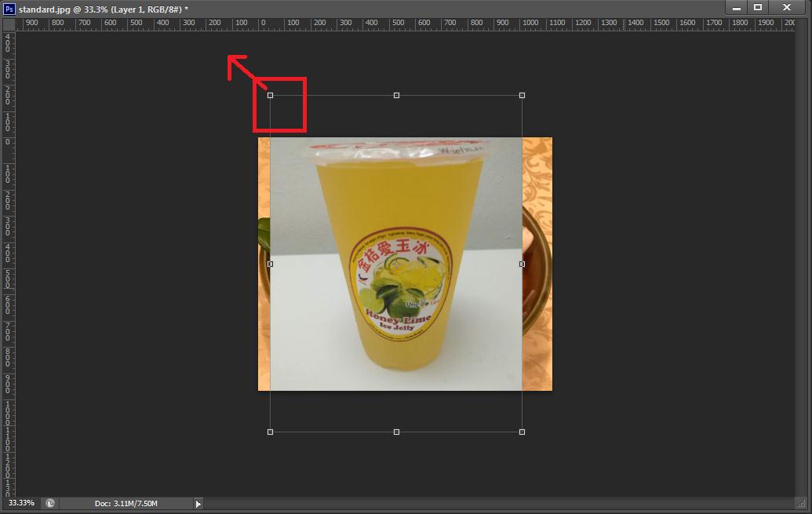Click the 1000 mark on horizontal ruler
This screenshot has width=812, height=514.
point(531,24)
